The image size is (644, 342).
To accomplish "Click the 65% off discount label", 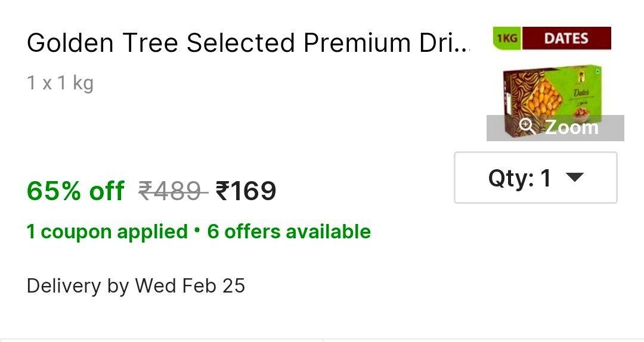I will click(76, 191).
